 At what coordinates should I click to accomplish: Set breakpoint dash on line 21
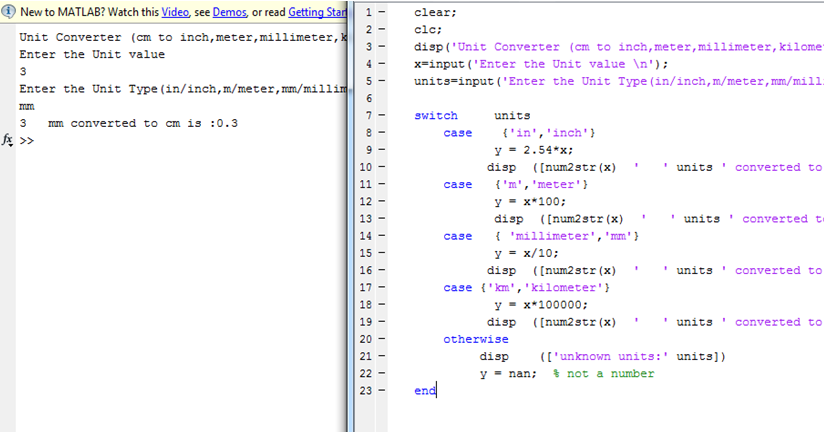[x=382, y=356]
